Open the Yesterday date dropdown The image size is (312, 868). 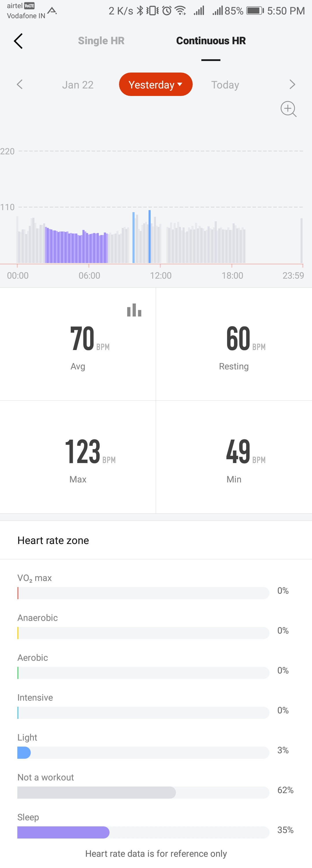tap(156, 85)
